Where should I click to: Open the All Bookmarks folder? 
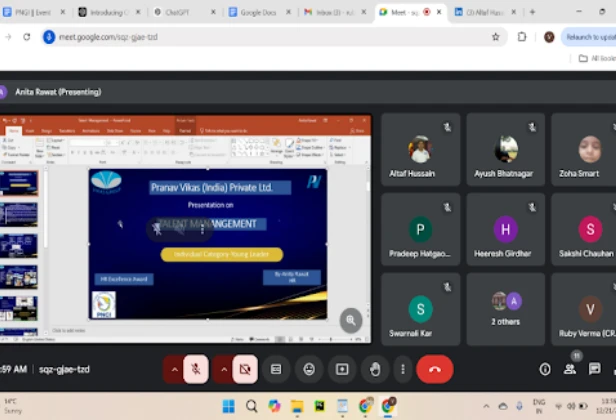pos(595,59)
